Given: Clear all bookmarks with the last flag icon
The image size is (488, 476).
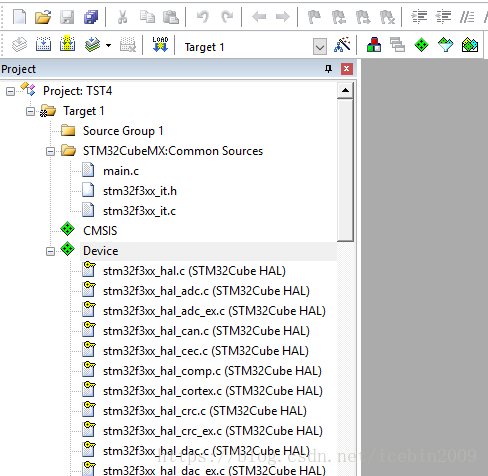Looking at the screenshot, I should point(388,17).
